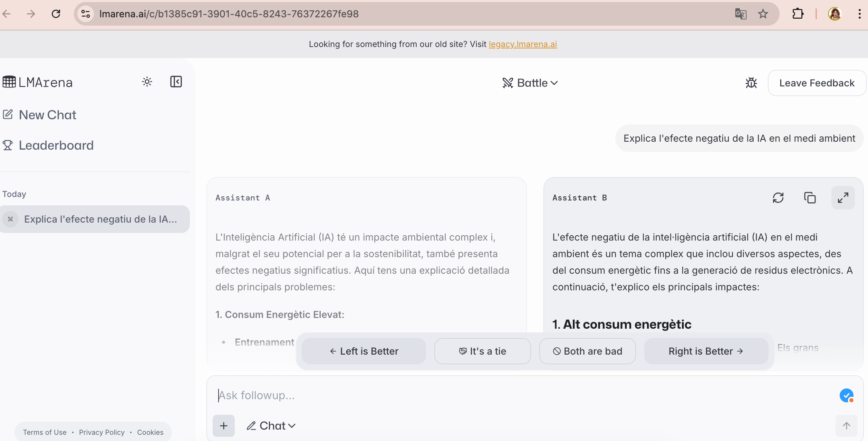Viewport: 868px width, 441px height.
Task: Click the Ask followup input field
Action: [518, 395]
